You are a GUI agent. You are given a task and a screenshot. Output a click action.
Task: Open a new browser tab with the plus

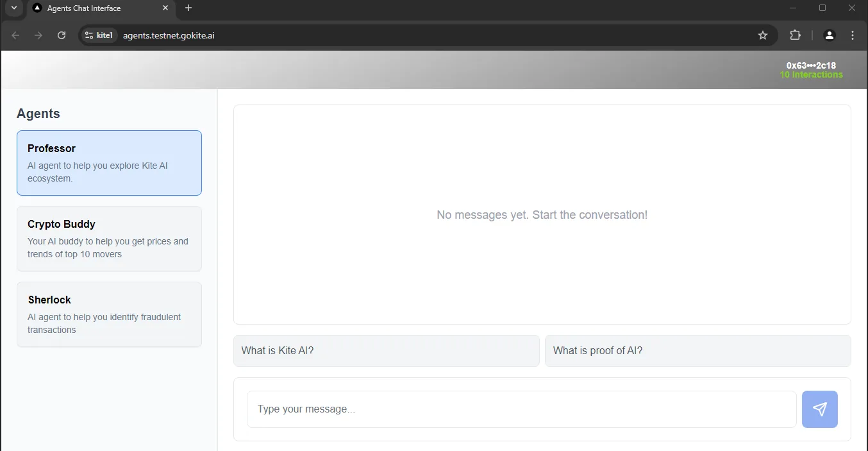(188, 8)
